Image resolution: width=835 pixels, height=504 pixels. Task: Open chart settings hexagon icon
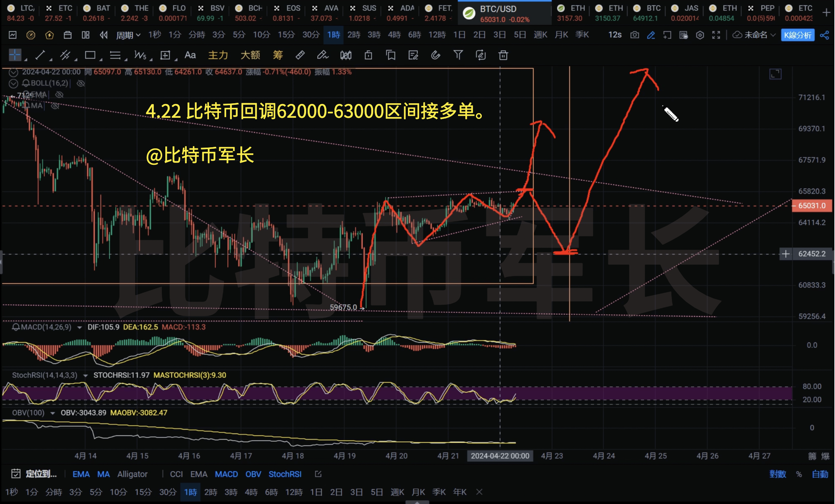700,35
